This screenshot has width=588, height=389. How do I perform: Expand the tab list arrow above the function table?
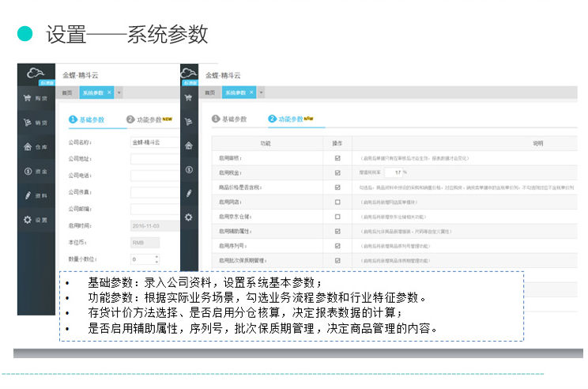pyautogui.click(x=262, y=93)
